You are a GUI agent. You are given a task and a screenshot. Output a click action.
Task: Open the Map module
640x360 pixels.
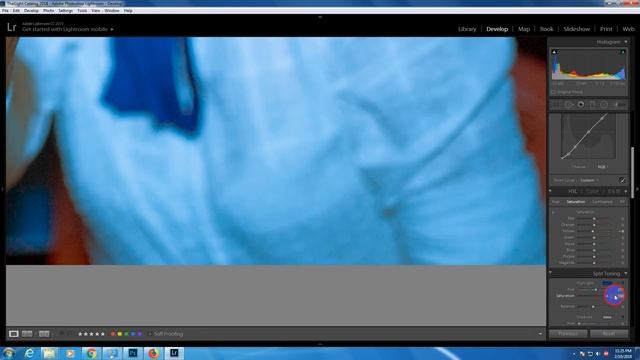pyautogui.click(x=524, y=29)
